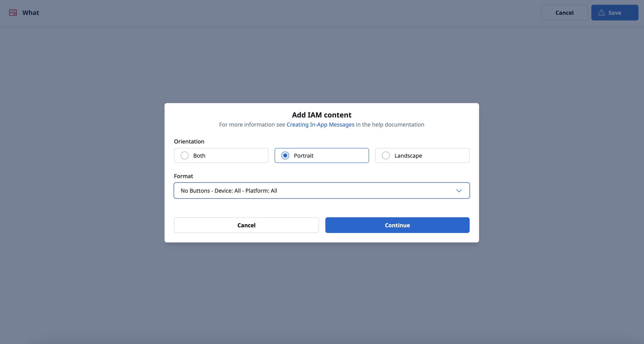Cancel the Add IAM content dialog
This screenshot has width=644, height=344.
point(246,225)
